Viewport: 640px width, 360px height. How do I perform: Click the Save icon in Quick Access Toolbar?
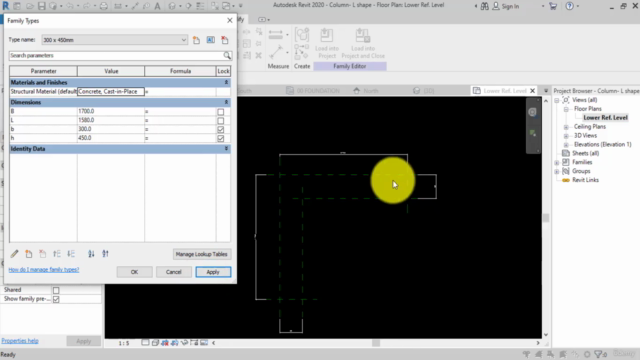point(42,6)
